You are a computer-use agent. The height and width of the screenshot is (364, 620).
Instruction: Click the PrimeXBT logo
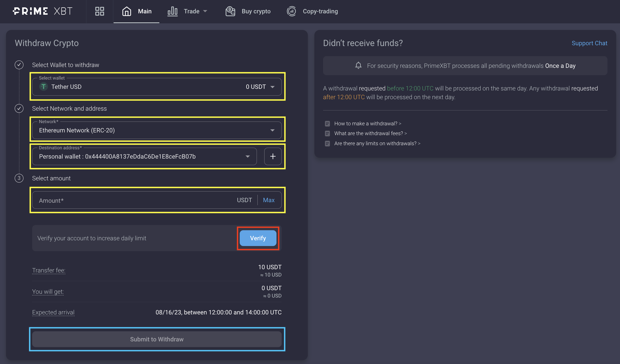42,11
